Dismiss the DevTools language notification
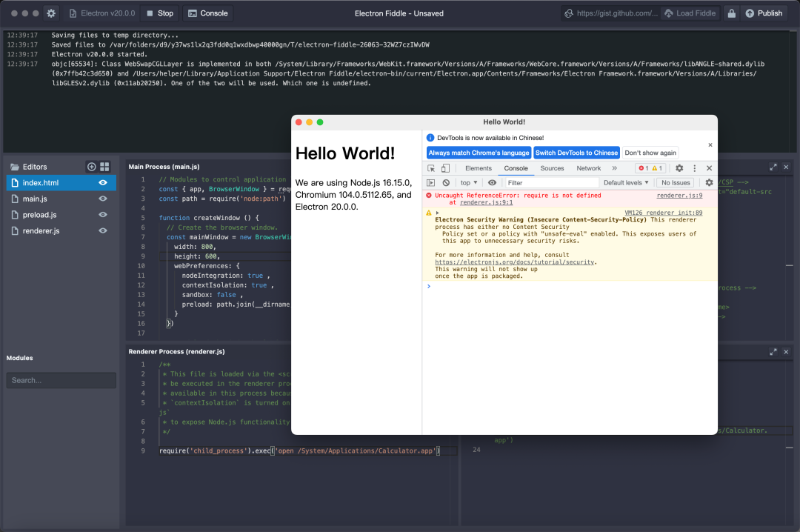Screen dimensions: 800x532 (x=710, y=145)
